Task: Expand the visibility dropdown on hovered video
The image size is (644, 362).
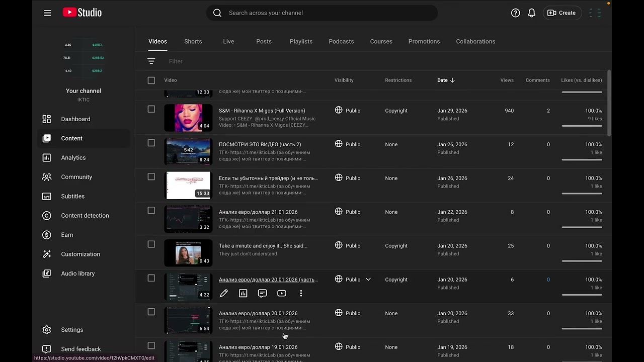Action: 368,280
